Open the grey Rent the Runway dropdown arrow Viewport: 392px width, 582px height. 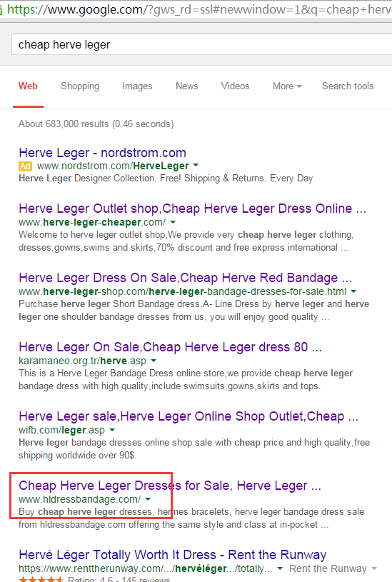click(x=374, y=568)
